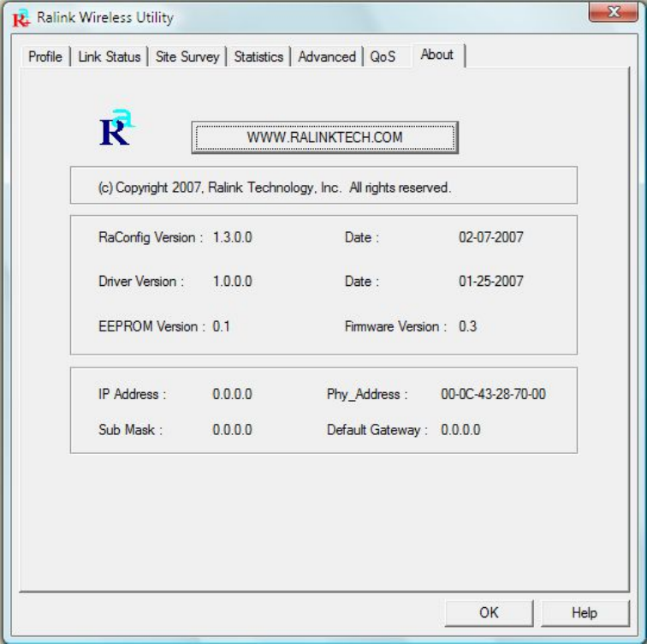Viewport: 647px width, 644px height.
Task: Select firmware version value 0.3
Action: [468, 326]
